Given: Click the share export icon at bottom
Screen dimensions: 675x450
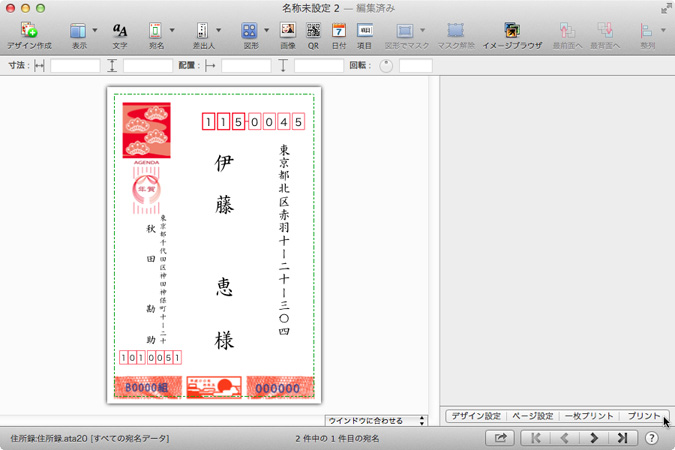Looking at the screenshot, I should point(500,438).
